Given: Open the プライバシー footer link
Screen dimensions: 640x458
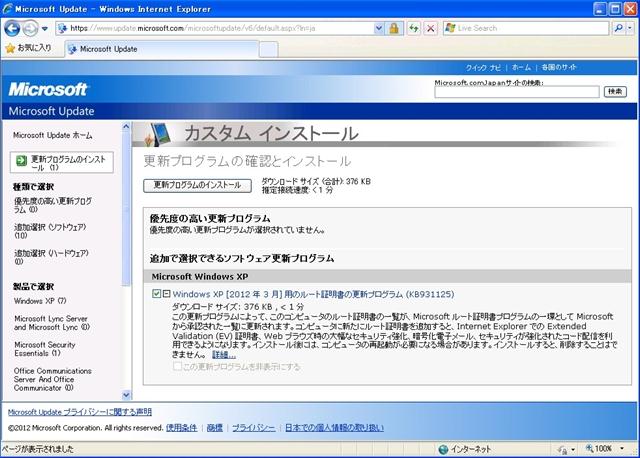Looking at the screenshot, I should pos(253,428).
